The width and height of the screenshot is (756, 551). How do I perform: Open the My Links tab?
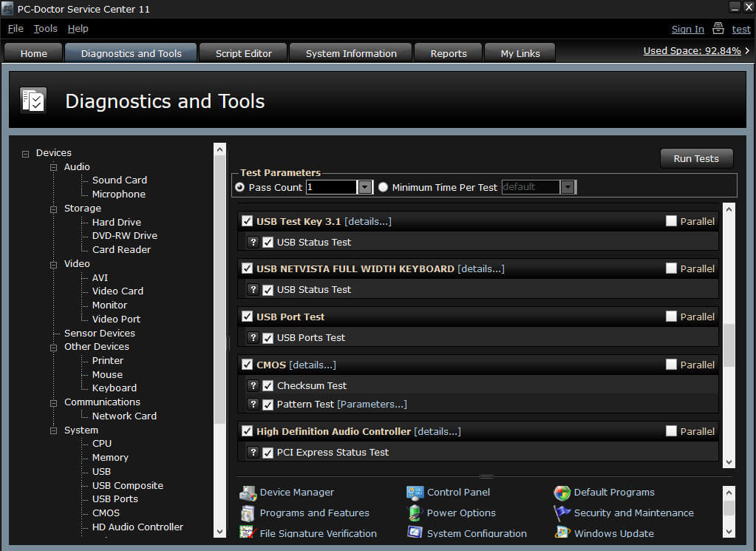click(520, 53)
